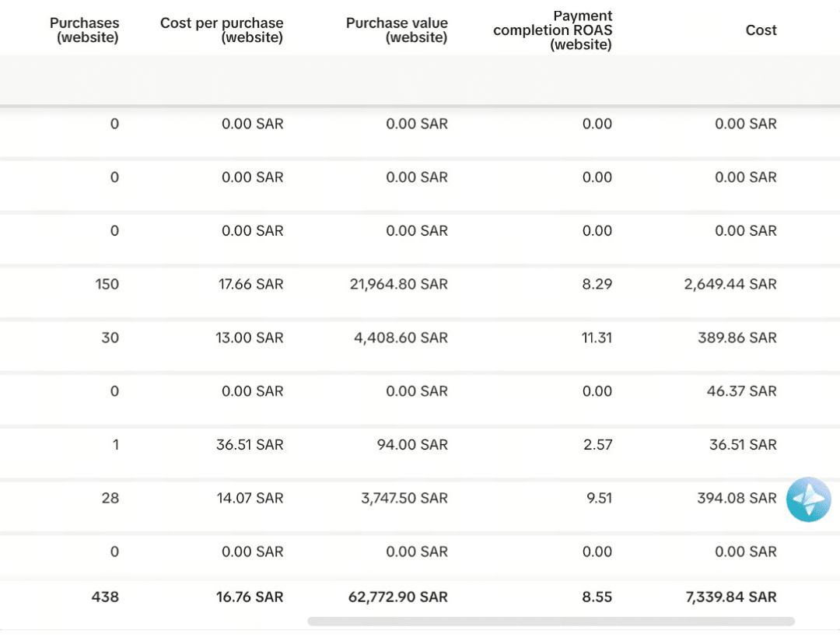Screen dimensions: 840x641
Task: Click the 17.66 SAR cost per purchase cell
Action: (250, 284)
